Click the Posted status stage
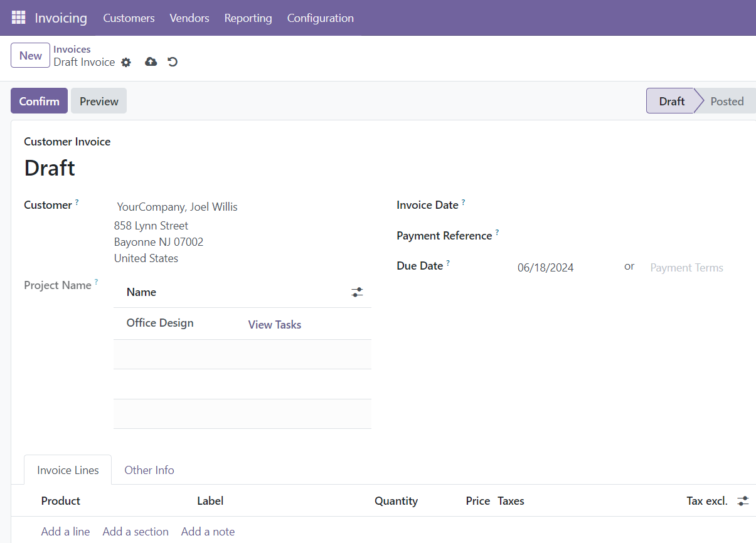Viewport: 756px width, 543px height. [x=727, y=101]
